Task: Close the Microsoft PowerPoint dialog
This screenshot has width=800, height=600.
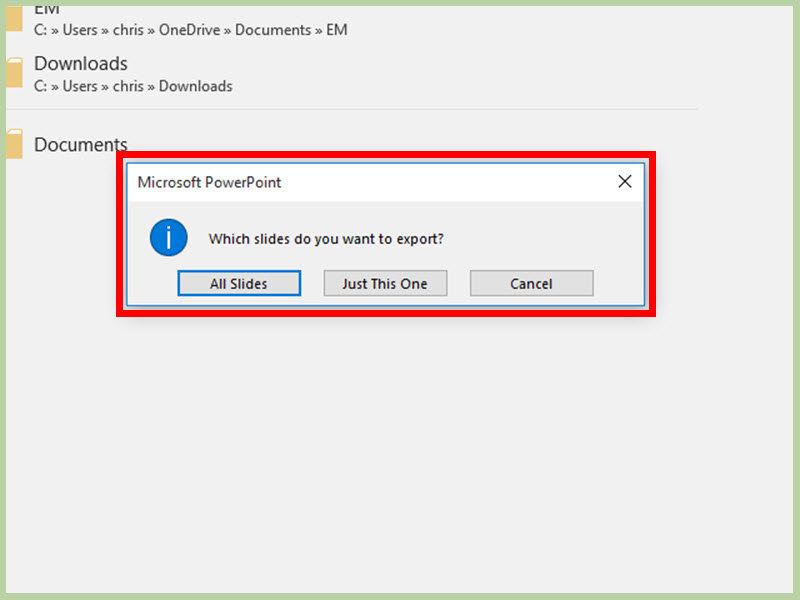Action: click(624, 182)
